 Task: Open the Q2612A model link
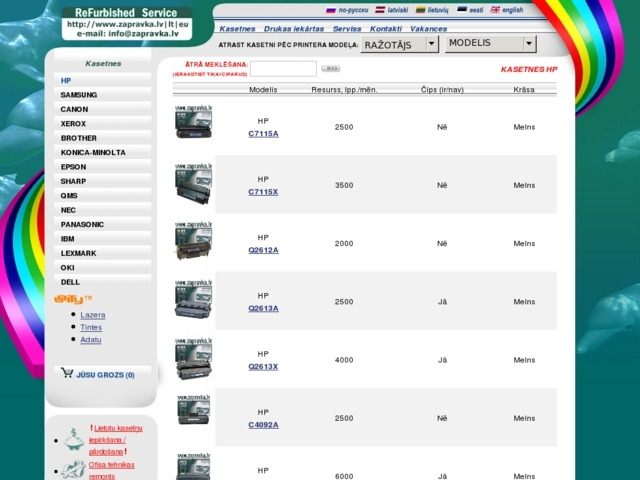263,250
